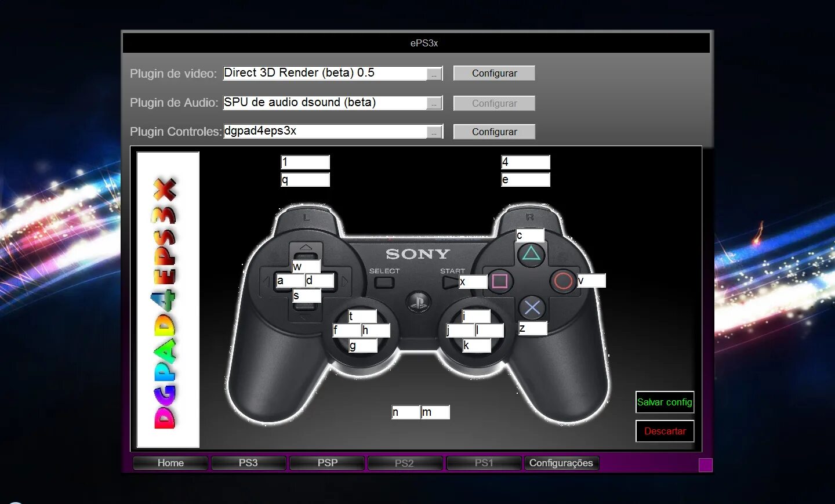Open the Configurações tab

[561, 463]
